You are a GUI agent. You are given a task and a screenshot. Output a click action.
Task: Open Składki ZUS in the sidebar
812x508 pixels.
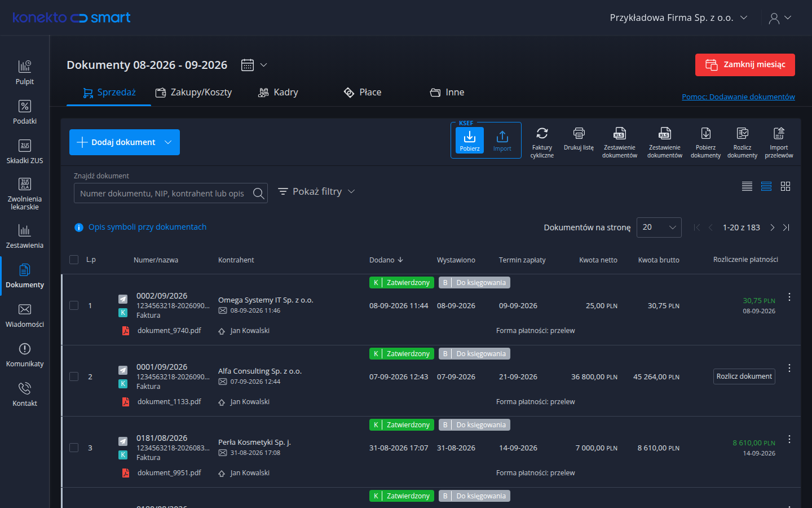click(25, 152)
